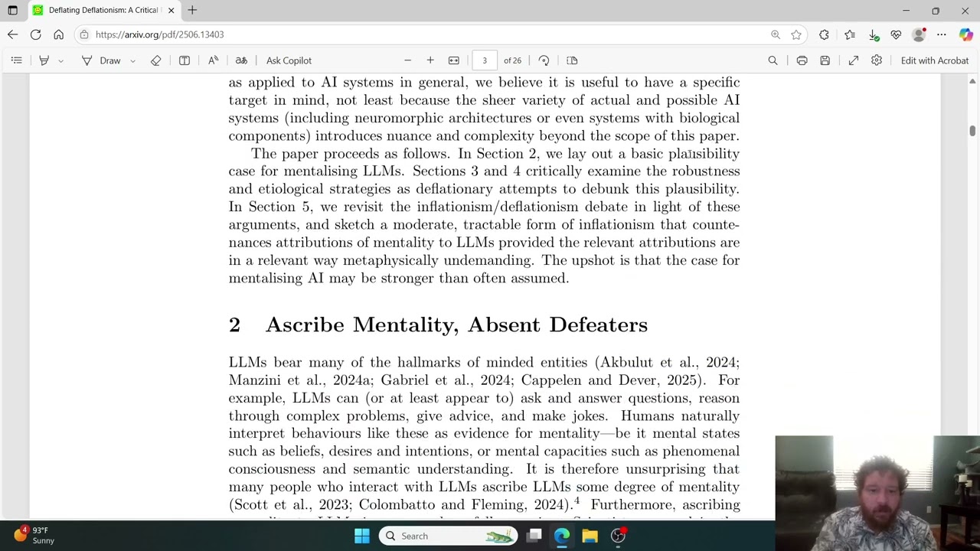
Task: Open the weather widget showing 93°F
Action: (33, 536)
